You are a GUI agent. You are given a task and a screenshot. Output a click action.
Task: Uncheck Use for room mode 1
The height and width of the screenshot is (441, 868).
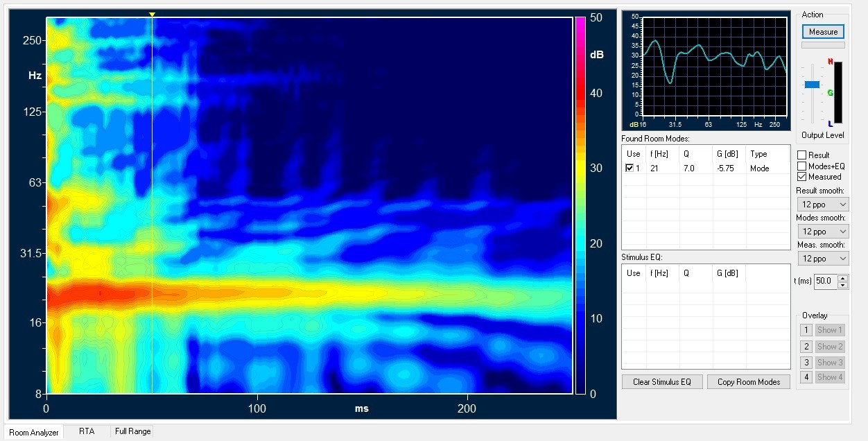click(x=630, y=168)
